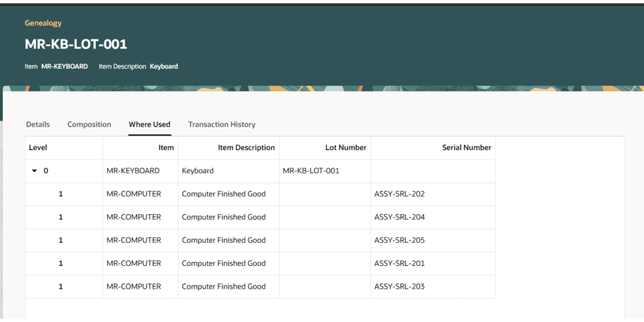The image size is (644, 322).
Task: Collapse the level 0 tree row
Action: point(35,171)
